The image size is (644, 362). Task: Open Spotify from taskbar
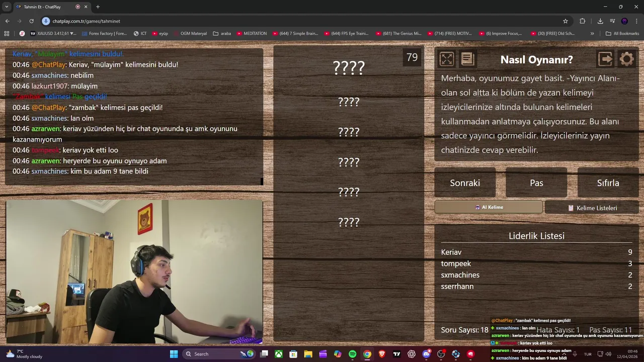[x=352, y=354]
